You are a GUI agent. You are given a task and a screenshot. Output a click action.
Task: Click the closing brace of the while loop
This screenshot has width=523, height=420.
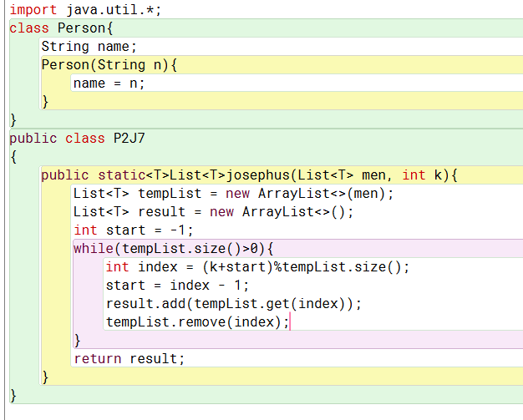(78, 341)
